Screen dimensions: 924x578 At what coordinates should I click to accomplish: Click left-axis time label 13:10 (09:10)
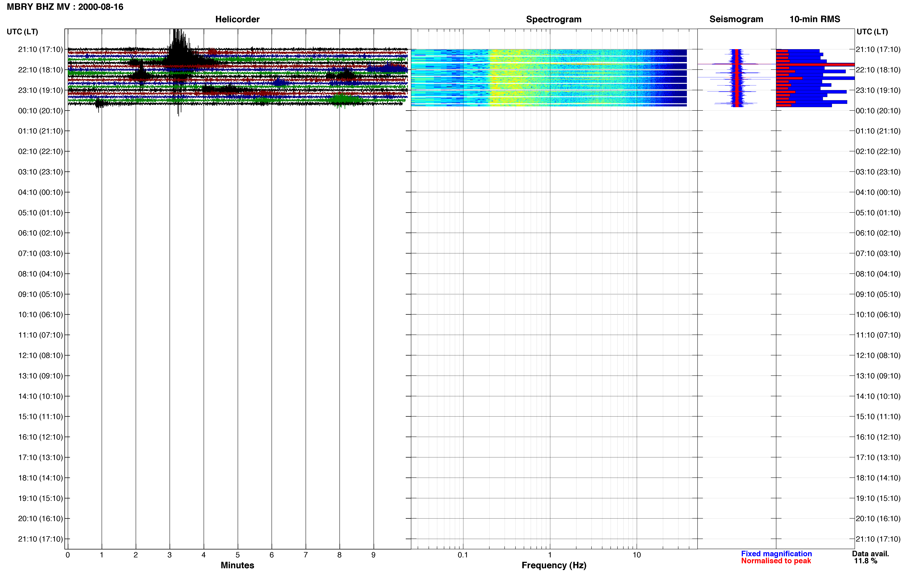[x=41, y=376]
